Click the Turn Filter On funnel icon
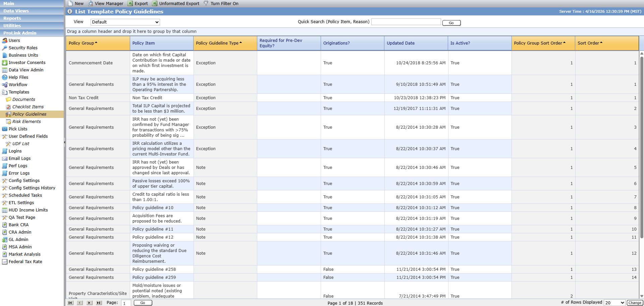This screenshot has height=306, width=644. [206, 3]
